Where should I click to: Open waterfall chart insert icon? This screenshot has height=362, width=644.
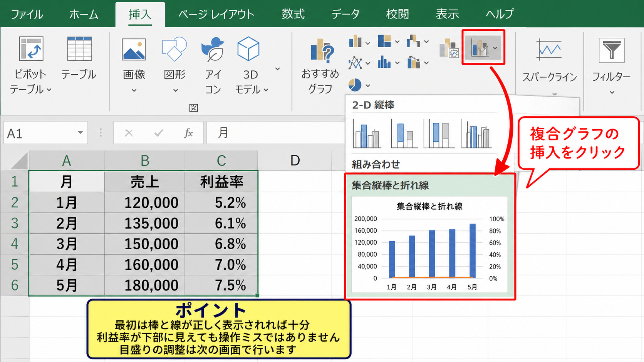(414, 41)
